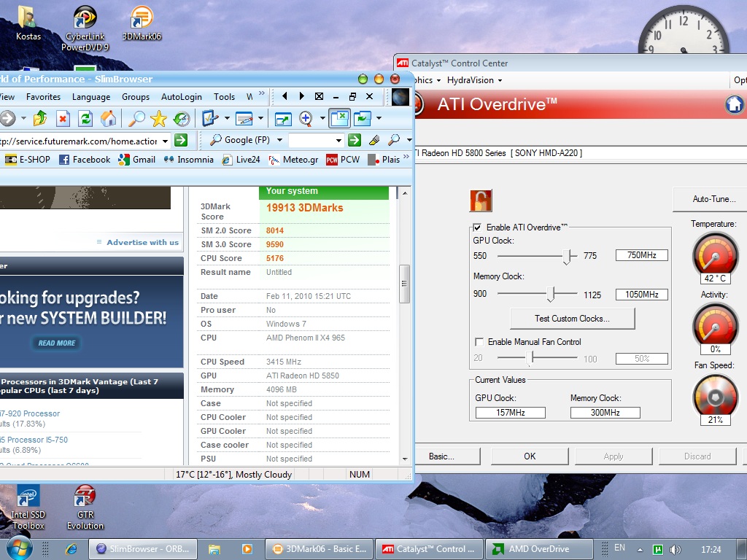Open the Search magnifier in SlimBrowser toolbar
This screenshot has width=747, height=560.
[x=136, y=118]
